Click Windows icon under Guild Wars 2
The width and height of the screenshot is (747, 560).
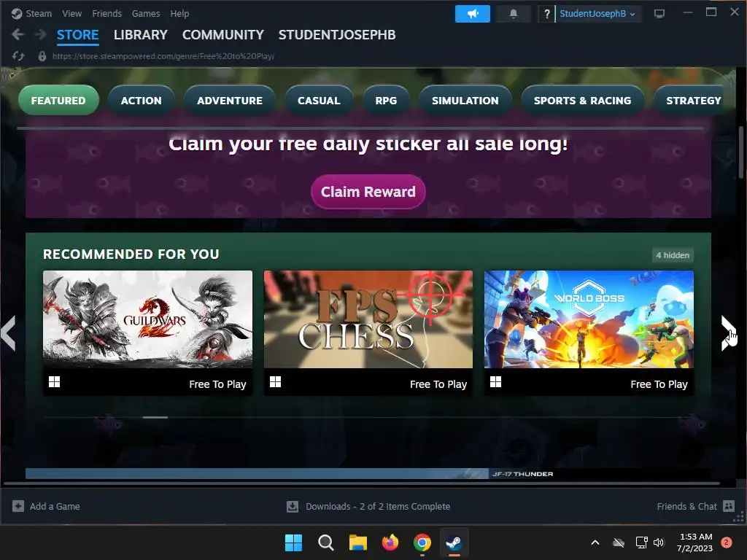point(54,382)
